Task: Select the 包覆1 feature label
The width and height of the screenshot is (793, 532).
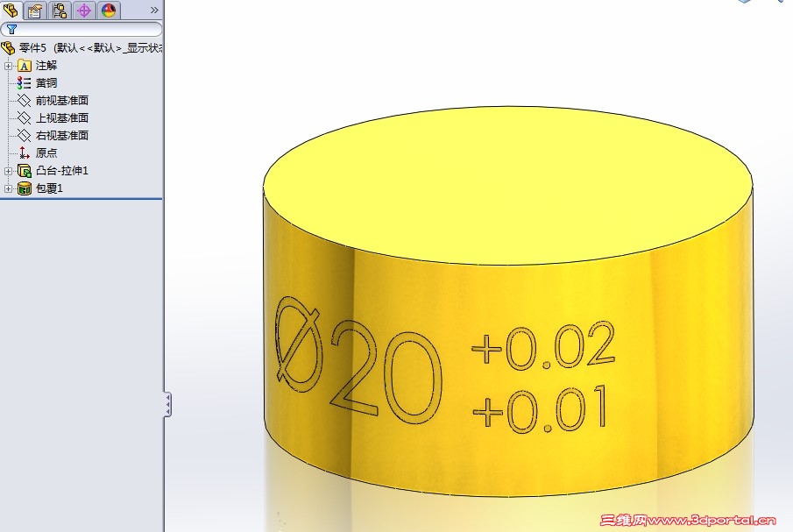Action: pos(49,188)
